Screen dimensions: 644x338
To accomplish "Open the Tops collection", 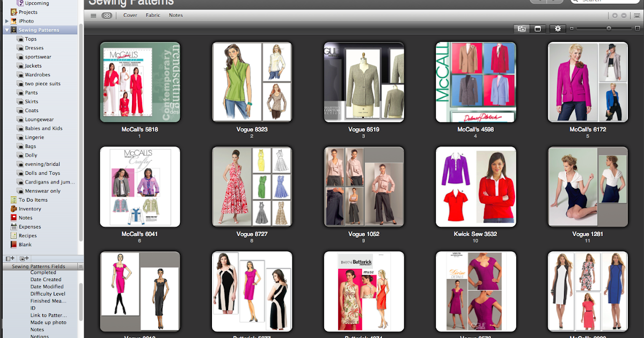I will coord(31,39).
